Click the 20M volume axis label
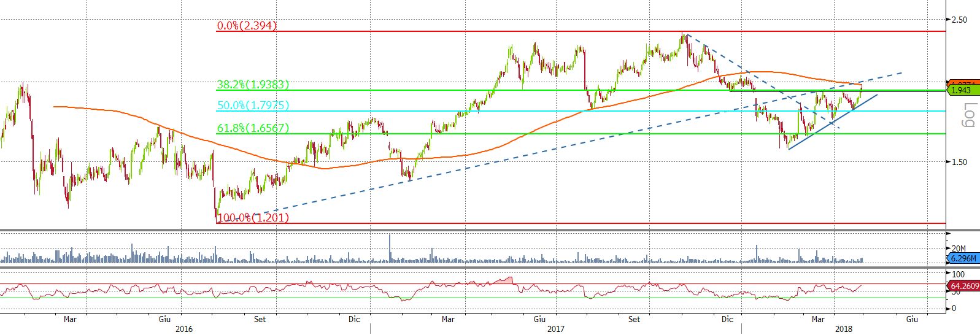This screenshot has height=335, width=980. (959, 248)
